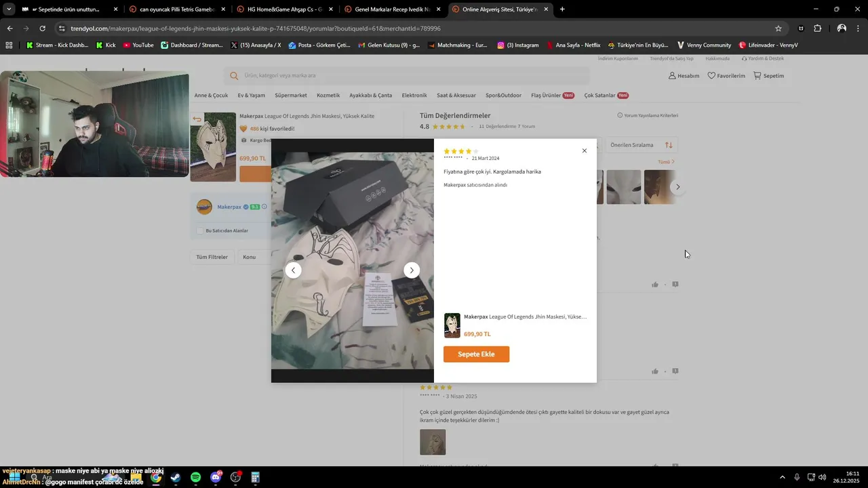
Task: Click the back arrow on product image
Action: (x=197, y=119)
